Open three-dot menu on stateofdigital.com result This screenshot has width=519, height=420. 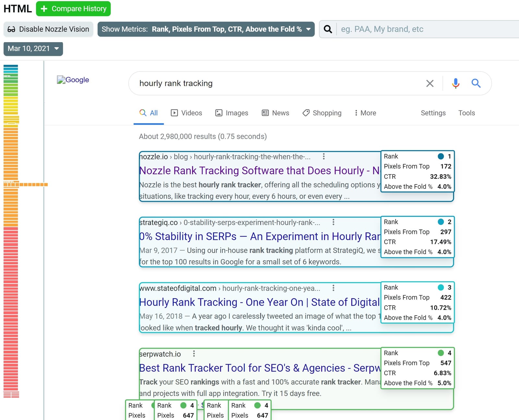333,288
